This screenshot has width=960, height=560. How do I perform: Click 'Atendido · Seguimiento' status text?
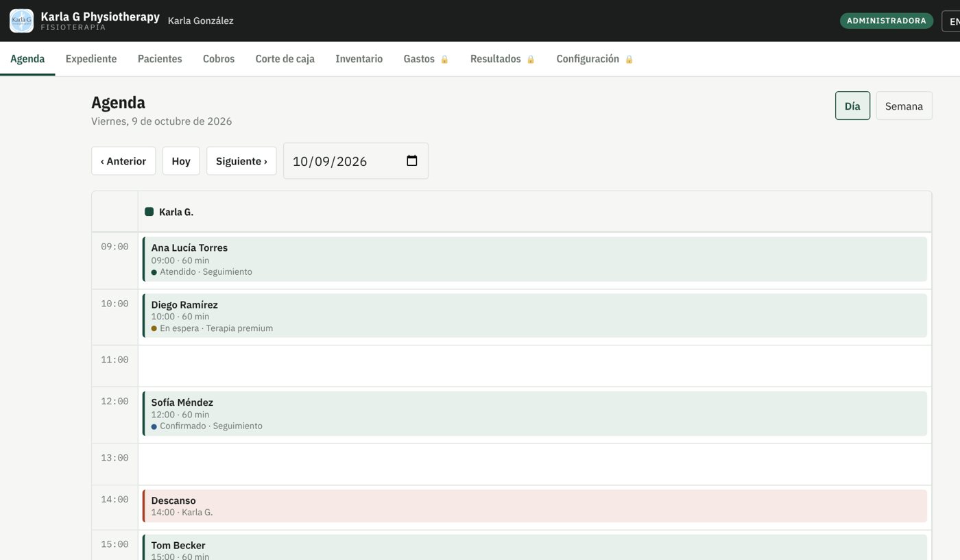pyautogui.click(x=206, y=272)
